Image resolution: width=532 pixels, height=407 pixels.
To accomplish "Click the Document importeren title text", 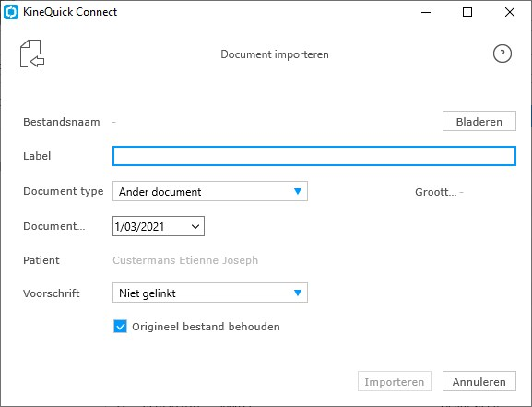I will tap(275, 54).
